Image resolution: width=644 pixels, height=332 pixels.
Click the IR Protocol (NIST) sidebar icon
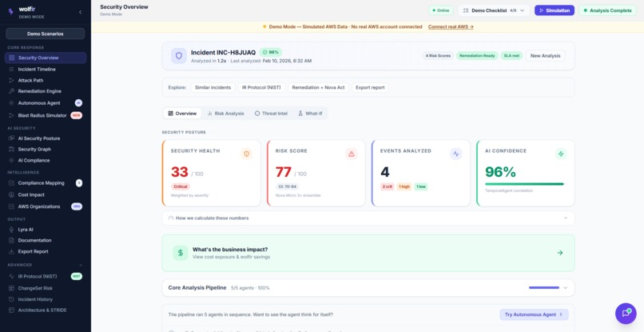click(x=11, y=277)
